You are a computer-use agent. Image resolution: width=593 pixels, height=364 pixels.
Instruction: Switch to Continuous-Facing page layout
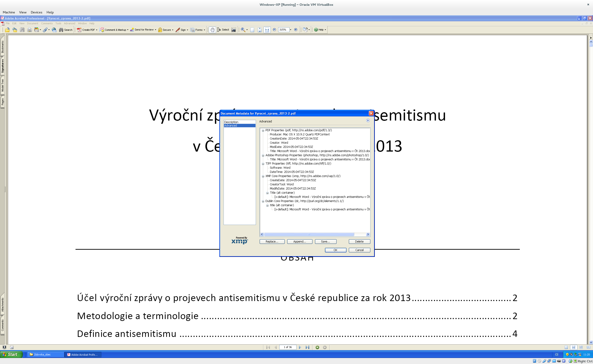click(581, 347)
